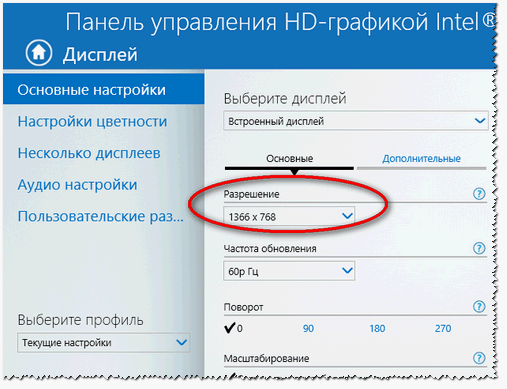Open help for Частота обновления setting
The width and height of the screenshot is (507, 389).
(479, 248)
